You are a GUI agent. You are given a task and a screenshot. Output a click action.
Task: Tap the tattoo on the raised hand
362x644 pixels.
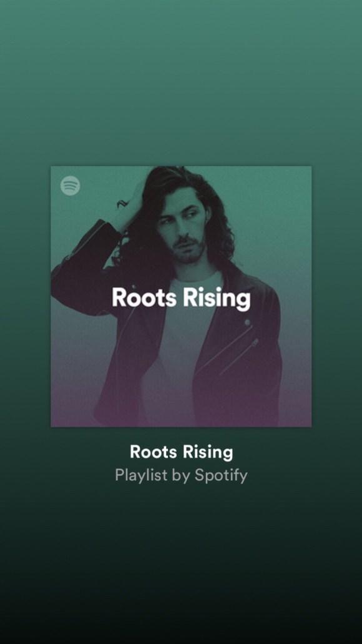pos(123,203)
